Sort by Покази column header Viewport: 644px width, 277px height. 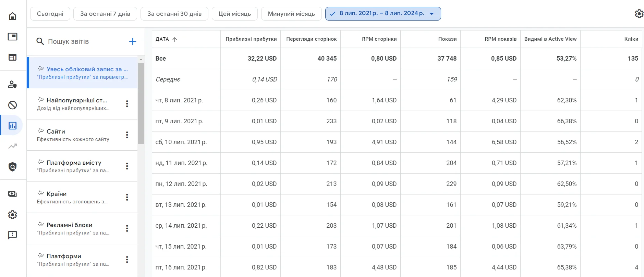(x=447, y=39)
